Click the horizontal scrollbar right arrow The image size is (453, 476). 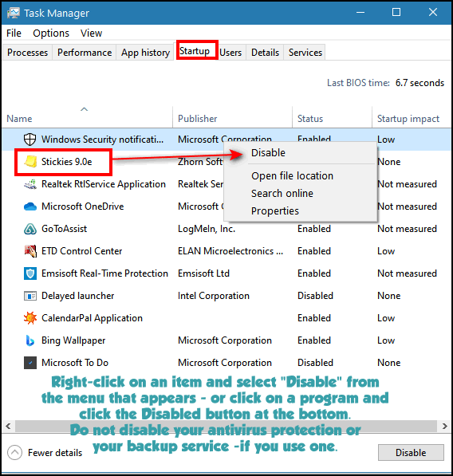point(444,427)
